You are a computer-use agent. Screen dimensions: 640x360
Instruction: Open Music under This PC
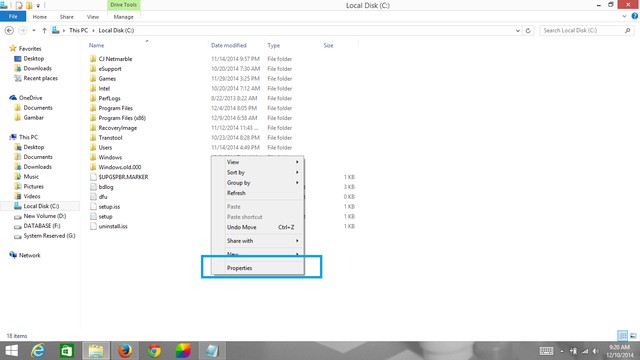[x=31, y=176]
